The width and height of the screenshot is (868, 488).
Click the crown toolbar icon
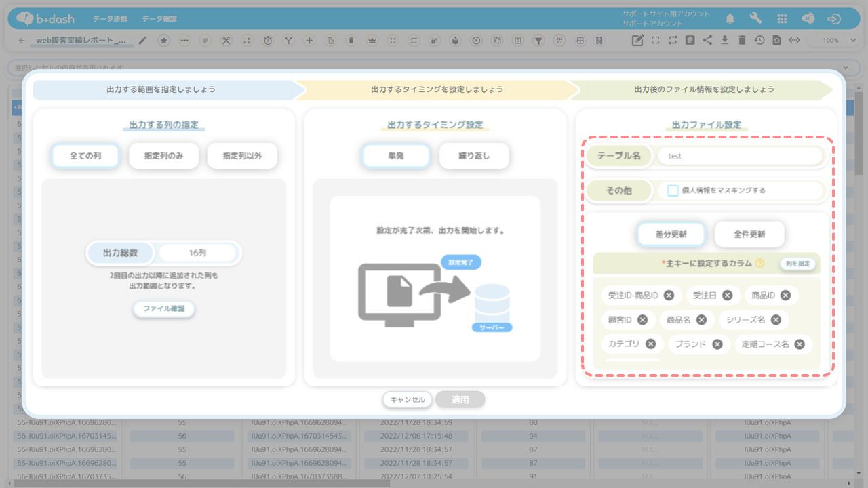372,41
